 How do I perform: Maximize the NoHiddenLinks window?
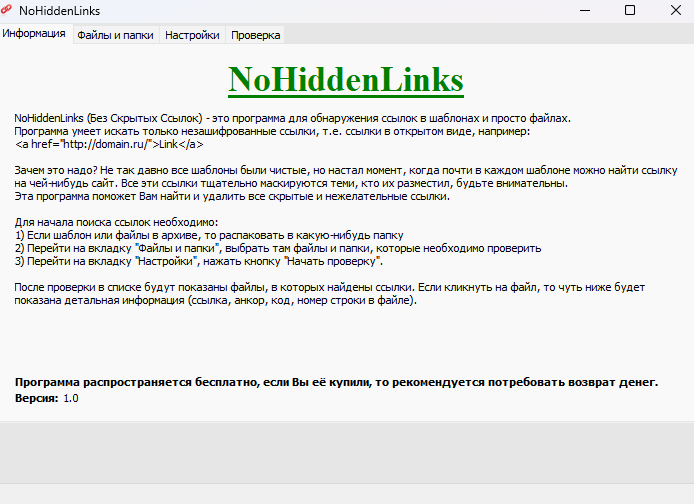coord(629,10)
